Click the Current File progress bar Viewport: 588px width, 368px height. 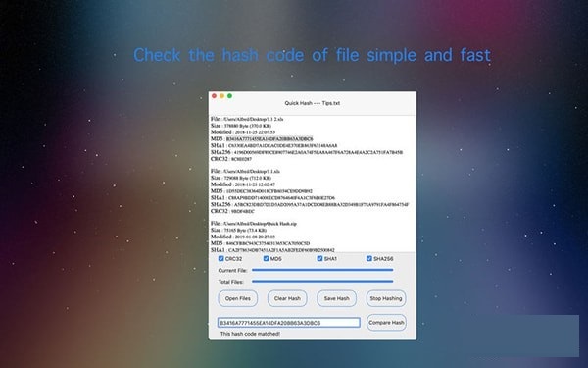click(x=322, y=270)
